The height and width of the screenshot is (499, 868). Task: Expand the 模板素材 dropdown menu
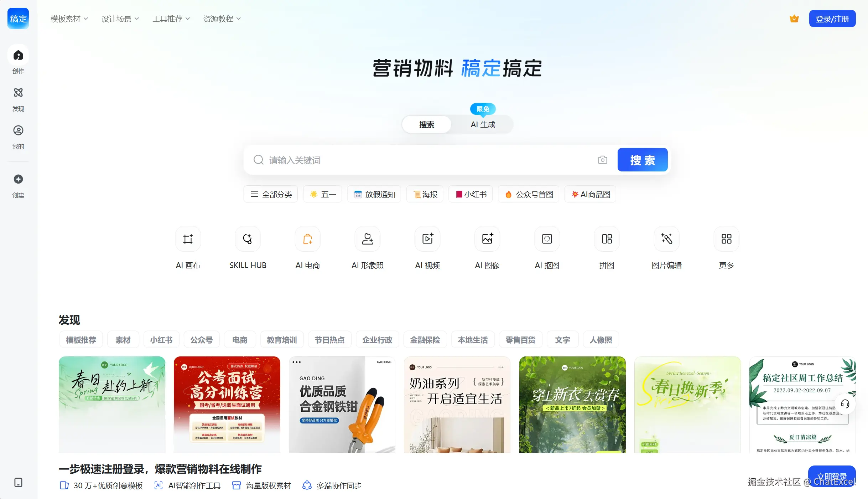pyautogui.click(x=69, y=19)
